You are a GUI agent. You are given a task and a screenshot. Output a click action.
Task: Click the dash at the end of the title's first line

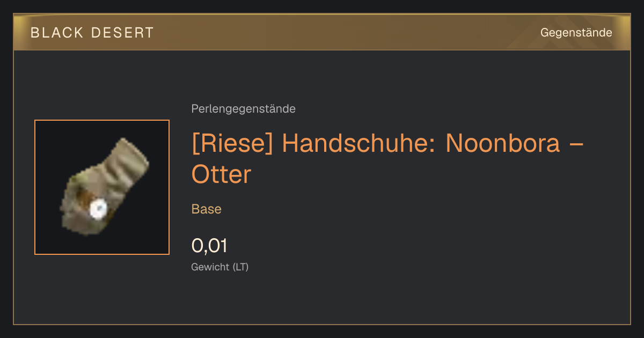(x=576, y=145)
